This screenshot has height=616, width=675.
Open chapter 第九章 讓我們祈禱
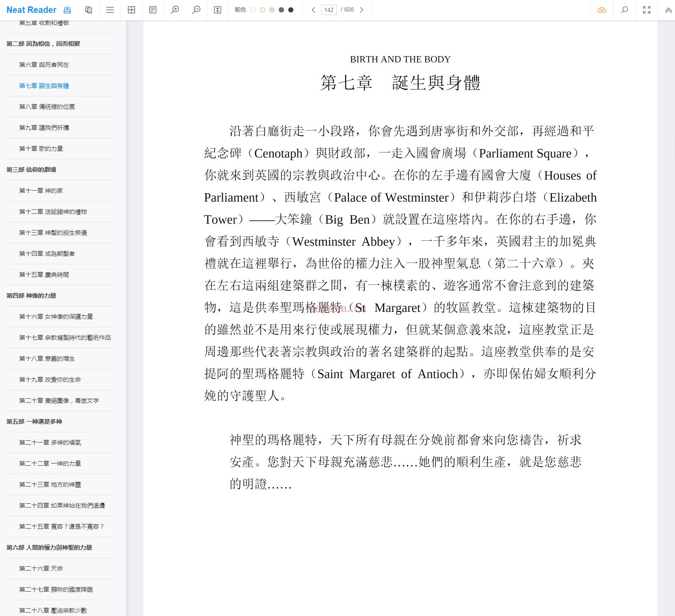44,128
